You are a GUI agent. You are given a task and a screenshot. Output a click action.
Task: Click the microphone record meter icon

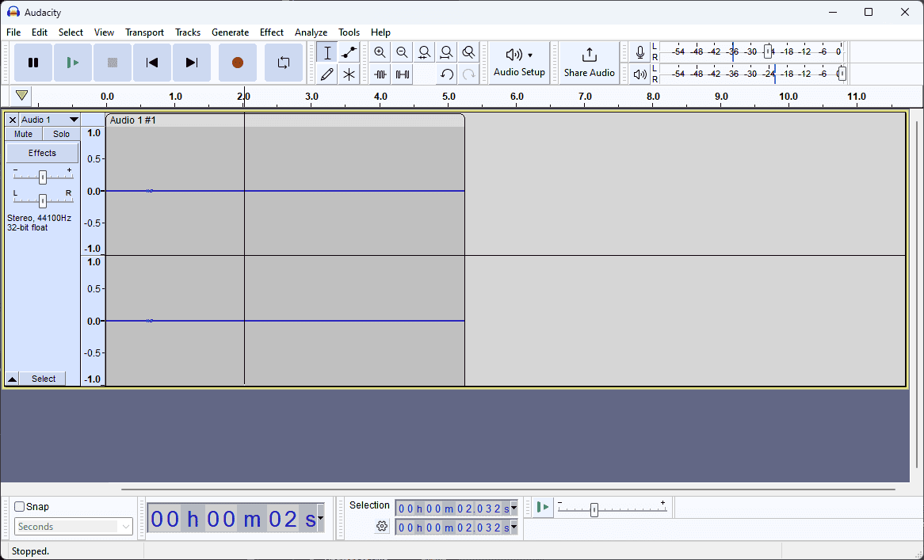[640, 52]
